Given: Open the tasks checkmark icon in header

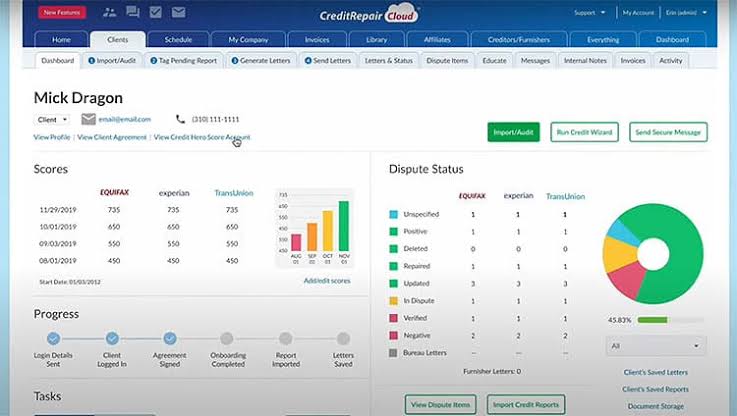Looking at the screenshot, I should tap(156, 12).
